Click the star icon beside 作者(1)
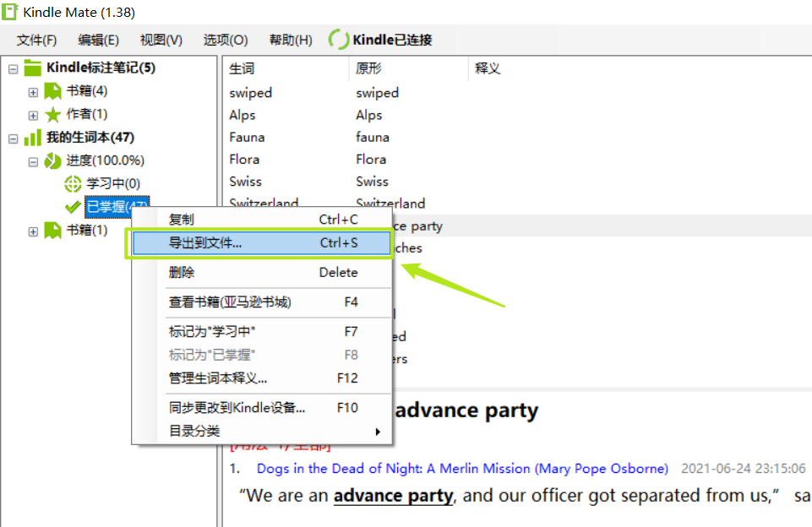 click(53, 114)
